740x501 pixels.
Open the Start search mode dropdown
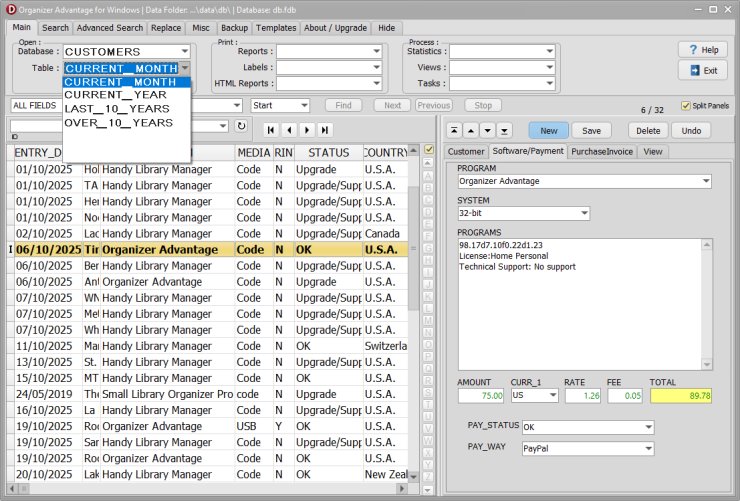304,105
